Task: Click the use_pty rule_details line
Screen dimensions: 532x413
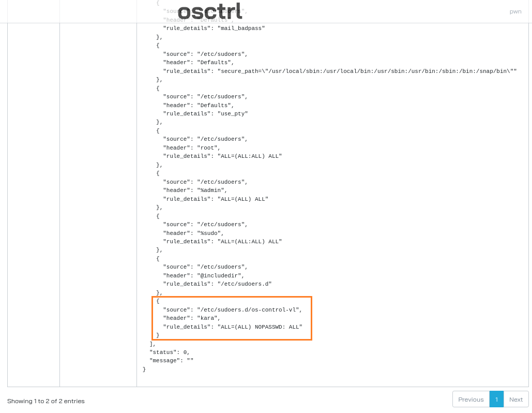Action: point(205,113)
